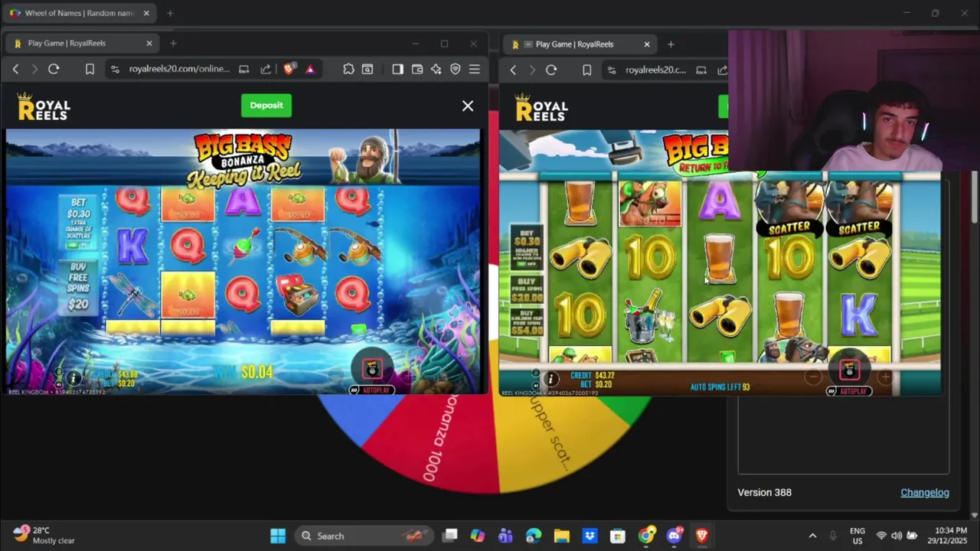Image resolution: width=980 pixels, height=551 pixels.
Task: Go back in right Brave window
Action: (x=513, y=70)
